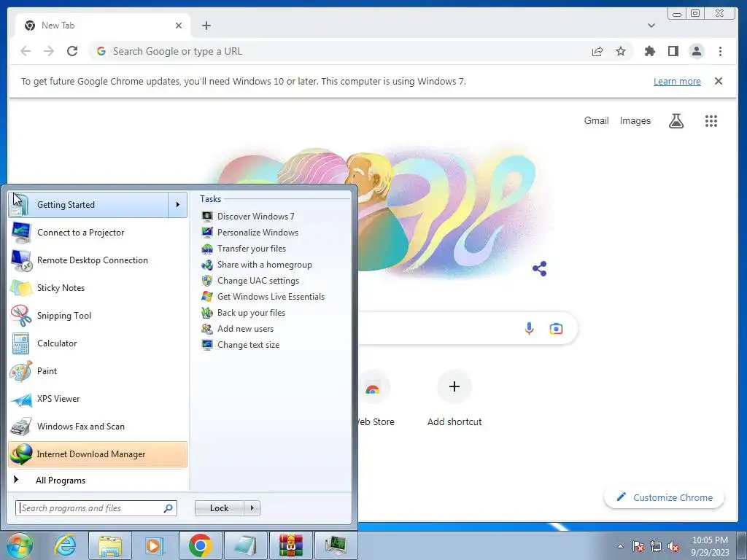
Task: Open a new Chrome tab with plus
Action: tap(206, 26)
